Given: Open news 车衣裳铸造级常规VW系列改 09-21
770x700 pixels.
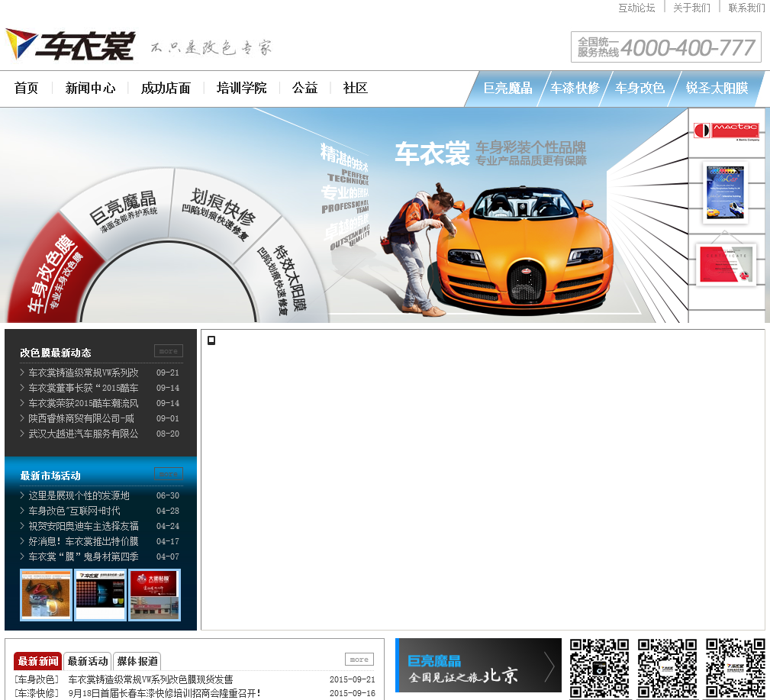Looking at the screenshot, I should coord(83,373).
